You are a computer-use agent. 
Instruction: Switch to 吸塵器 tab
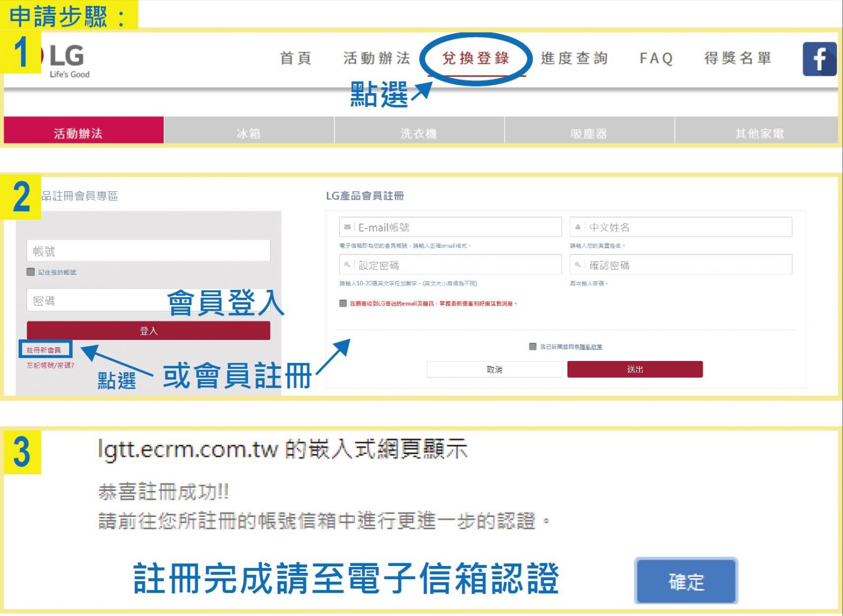(589, 130)
